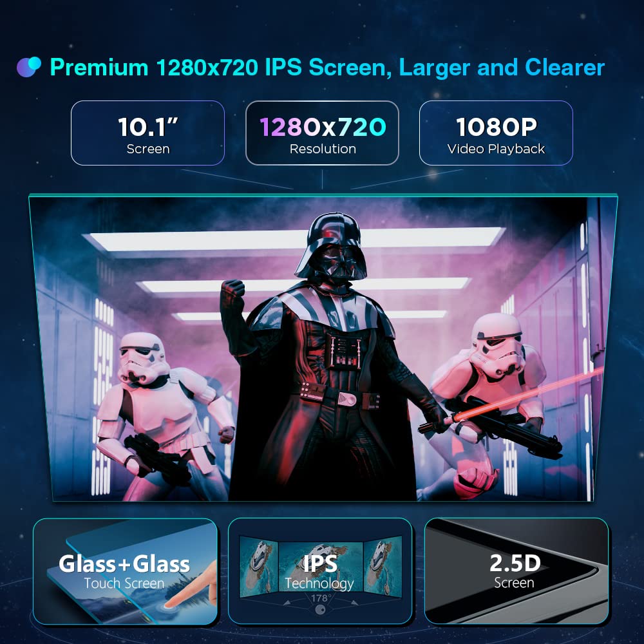
Task: Click the purple-cyan bubble logo icon
Action: click(x=29, y=67)
